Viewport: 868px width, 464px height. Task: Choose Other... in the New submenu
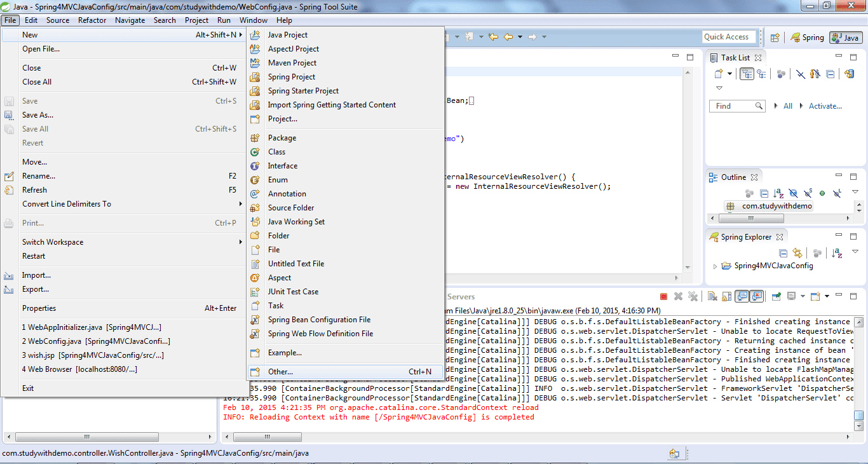click(346, 372)
